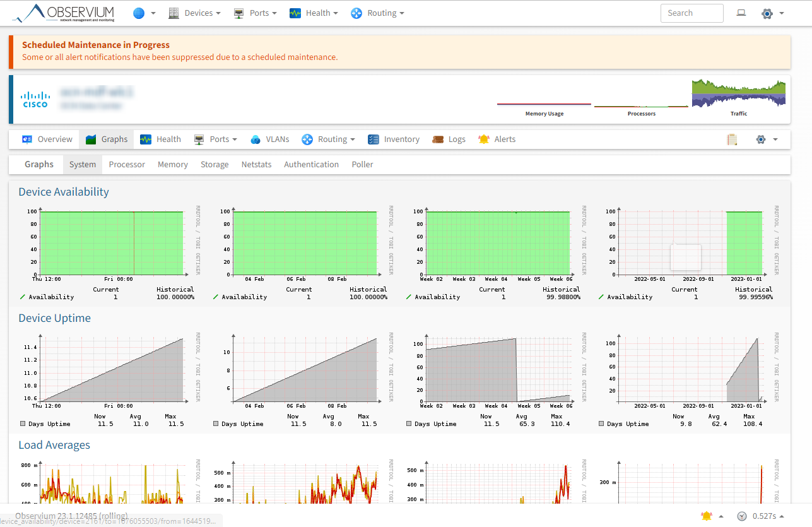The image size is (812, 527).
Task: Click the Scheduled Maintenance in Progress banner title
Action: pyautogui.click(x=96, y=45)
